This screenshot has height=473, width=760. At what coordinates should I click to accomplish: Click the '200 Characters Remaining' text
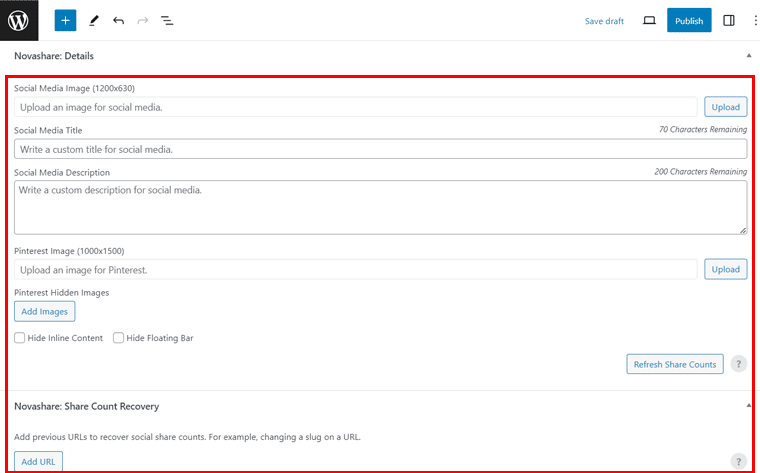700,172
